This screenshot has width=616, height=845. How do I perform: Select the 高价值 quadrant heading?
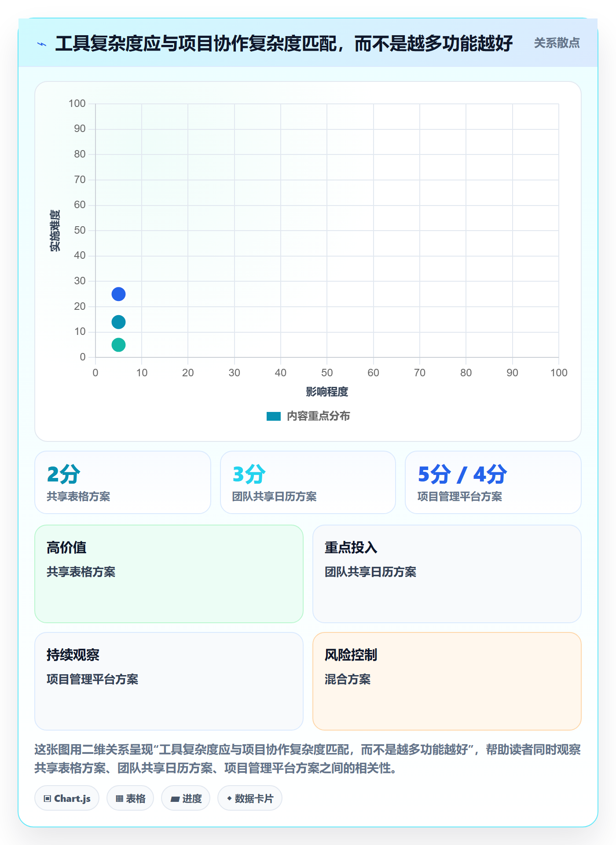(66, 547)
